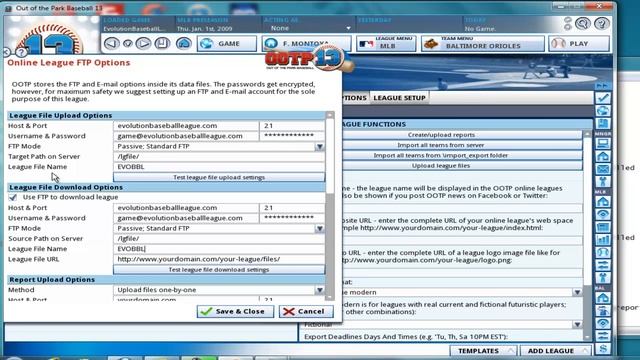Click download League File Name field
This screenshot has height=360, width=640.
(219, 249)
